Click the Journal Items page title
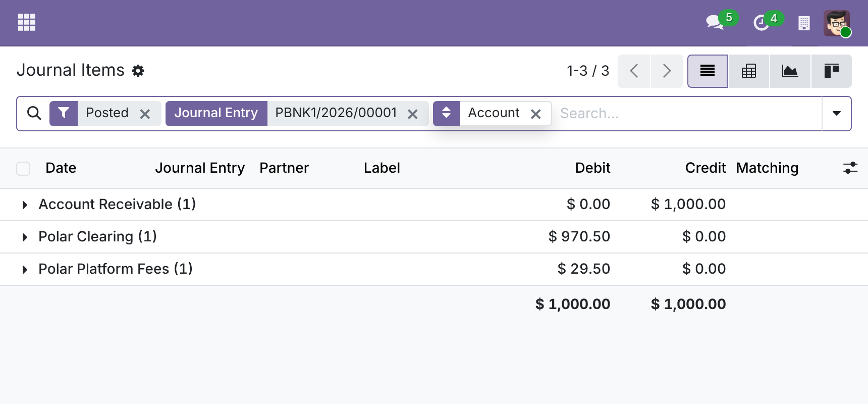Viewport: 868px width, 404px height. (x=71, y=70)
